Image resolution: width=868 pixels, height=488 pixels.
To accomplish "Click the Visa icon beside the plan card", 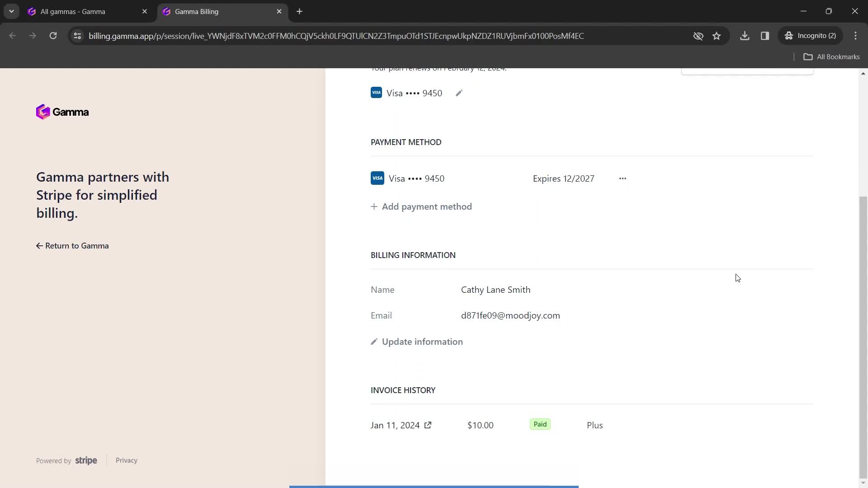I will (x=376, y=93).
